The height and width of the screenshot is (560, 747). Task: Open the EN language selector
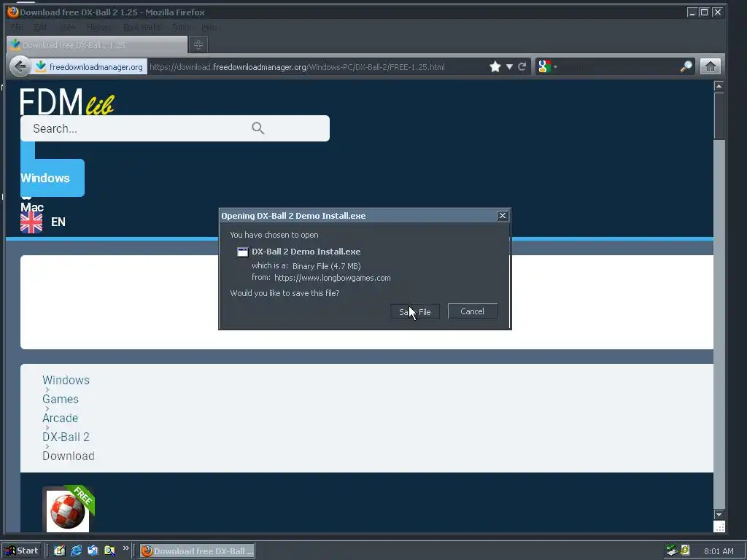(x=58, y=222)
